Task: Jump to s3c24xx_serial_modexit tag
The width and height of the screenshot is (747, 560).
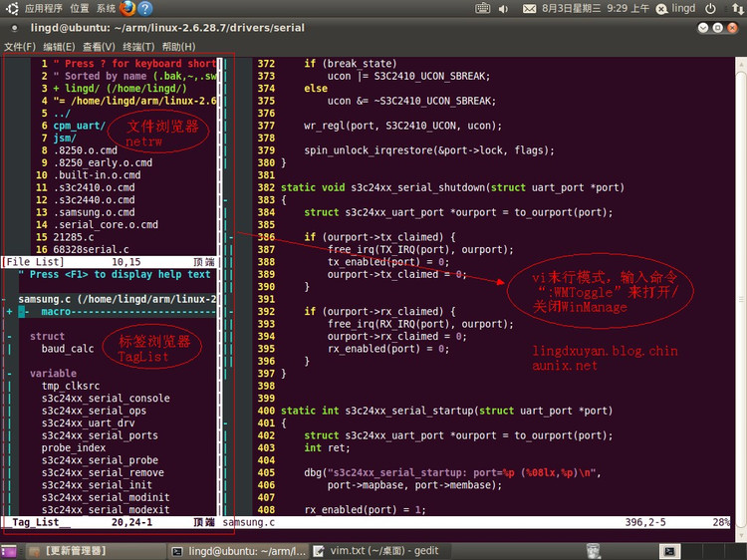Action: pyautogui.click(x=106, y=510)
